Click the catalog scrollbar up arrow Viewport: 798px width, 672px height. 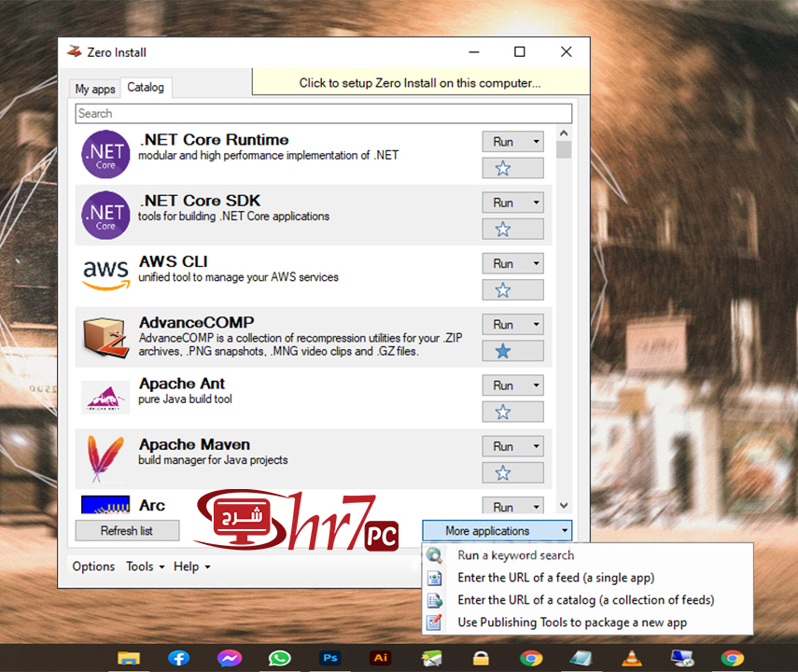pos(564,133)
